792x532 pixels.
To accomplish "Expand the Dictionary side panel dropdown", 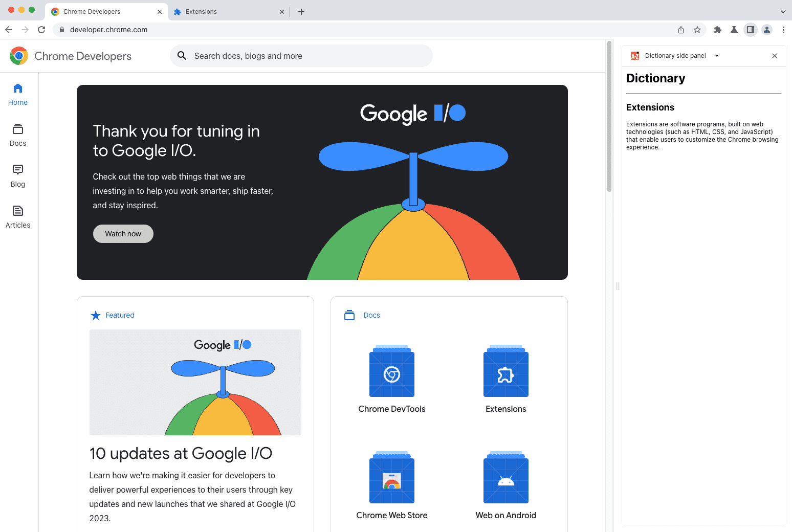I will 717,55.
